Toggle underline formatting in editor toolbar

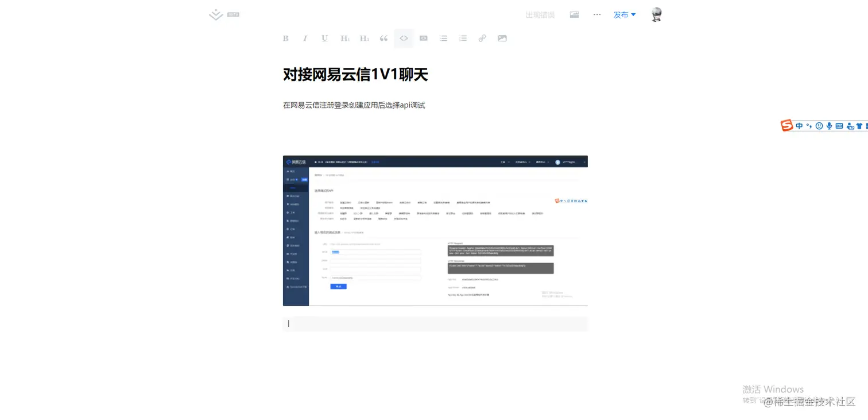pyautogui.click(x=324, y=38)
